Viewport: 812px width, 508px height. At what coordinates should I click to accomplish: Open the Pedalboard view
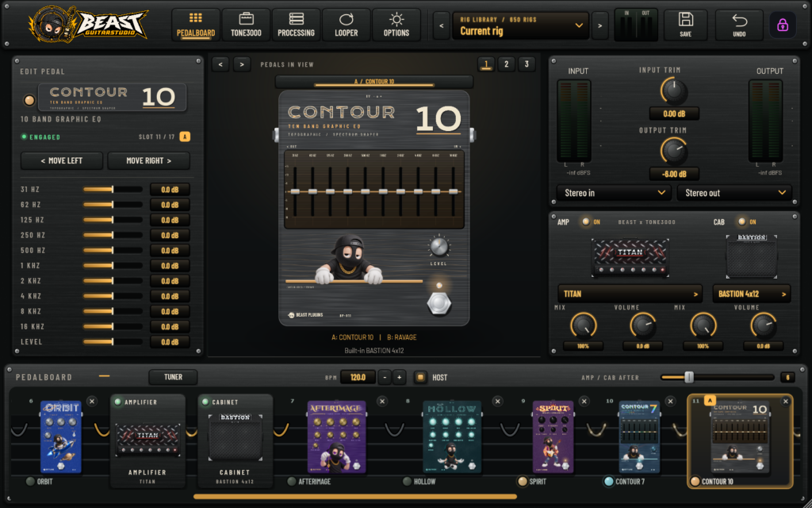click(196, 25)
